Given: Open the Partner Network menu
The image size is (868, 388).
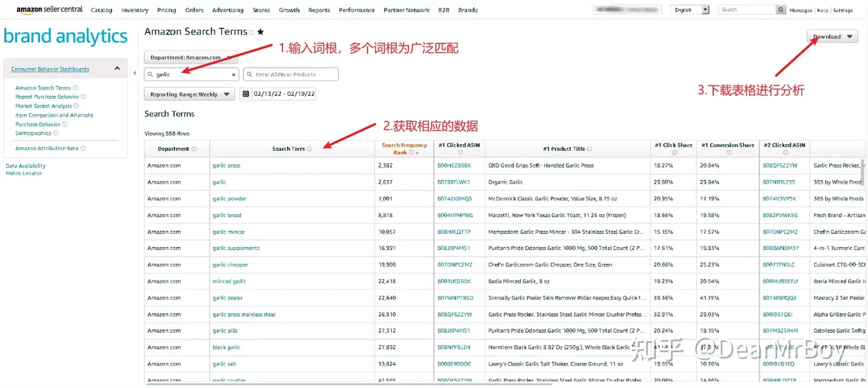Looking at the screenshot, I should click(406, 10).
